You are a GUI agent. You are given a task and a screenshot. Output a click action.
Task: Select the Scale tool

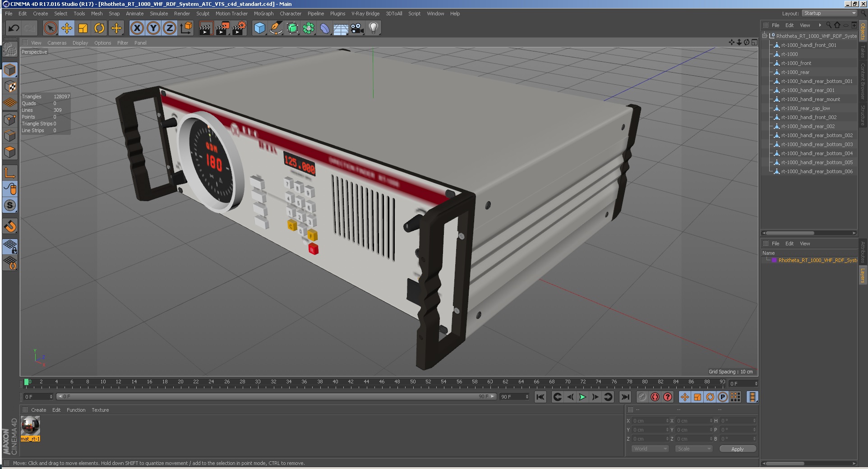[83, 28]
